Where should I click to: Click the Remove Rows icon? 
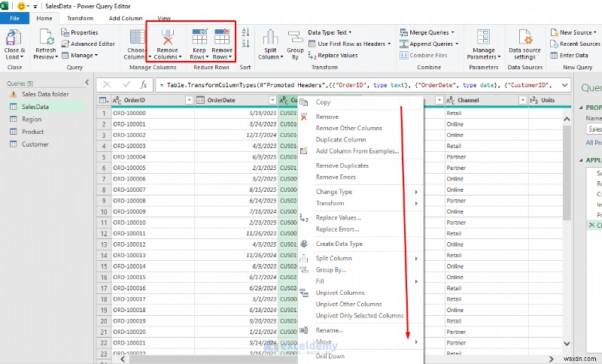pyautogui.click(x=222, y=37)
